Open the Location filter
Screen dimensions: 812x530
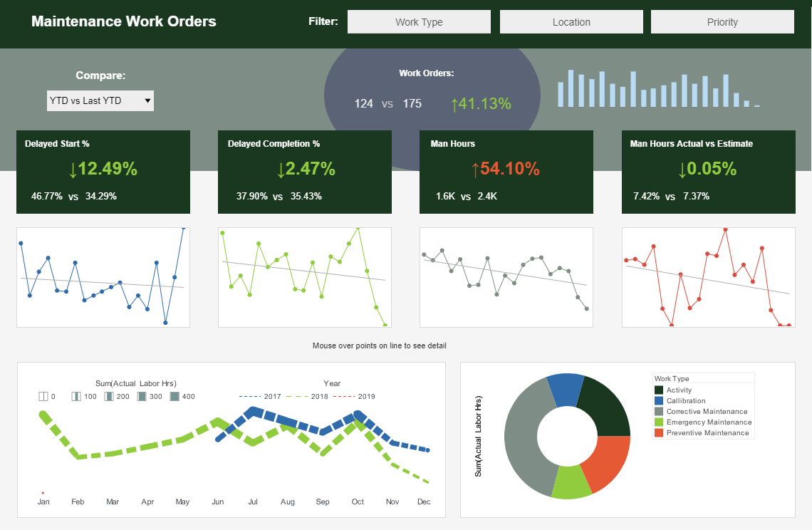tap(571, 22)
